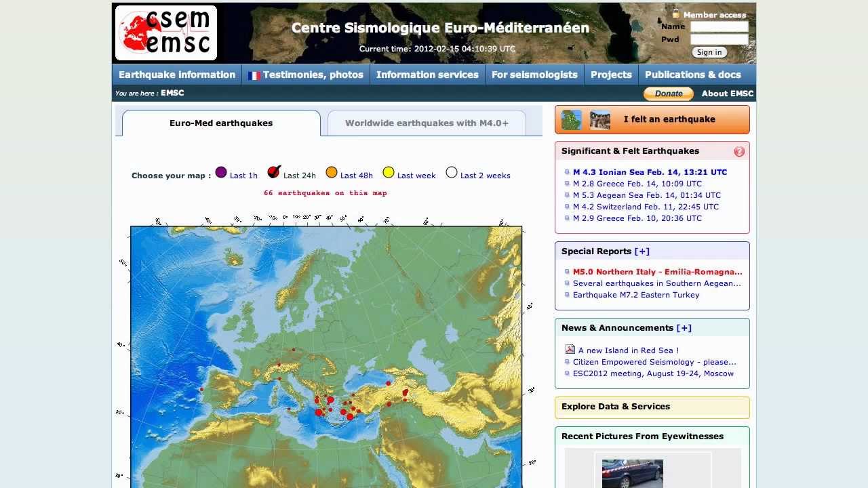Click the Explore Data & Services panel

pyautogui.click(x=652, y=407)
